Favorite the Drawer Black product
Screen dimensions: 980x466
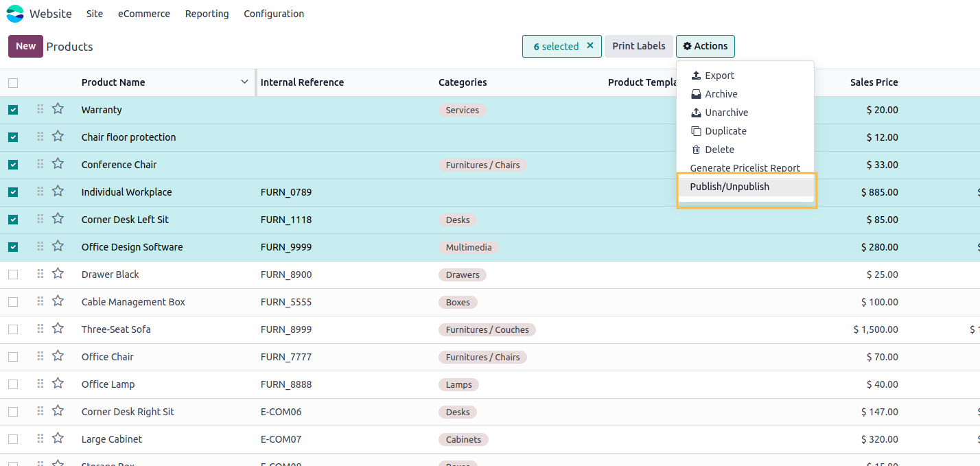pyautogui.click(x=58, y=274)
